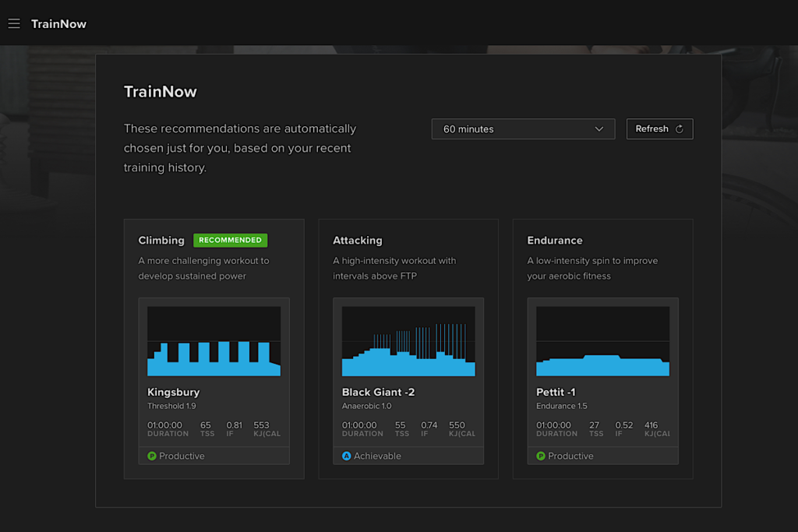Click the refresh arrow icon

pos(680,129)
